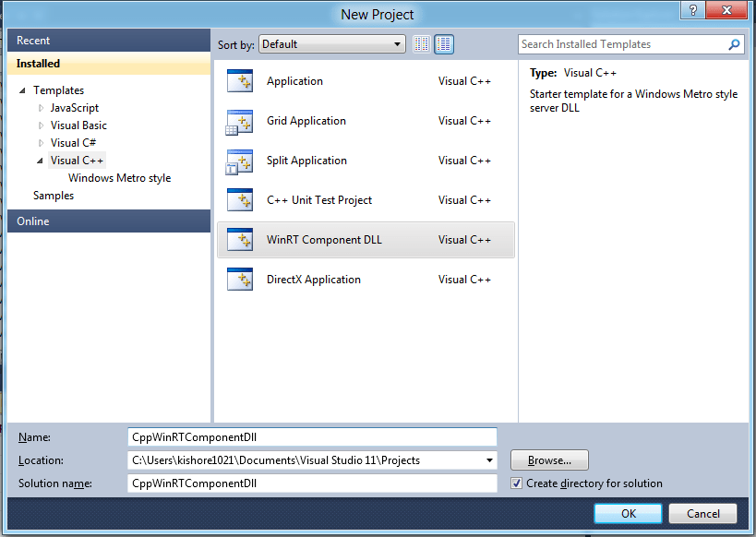Open the Online section
The image size is (756, 537).
coord(109,221)
